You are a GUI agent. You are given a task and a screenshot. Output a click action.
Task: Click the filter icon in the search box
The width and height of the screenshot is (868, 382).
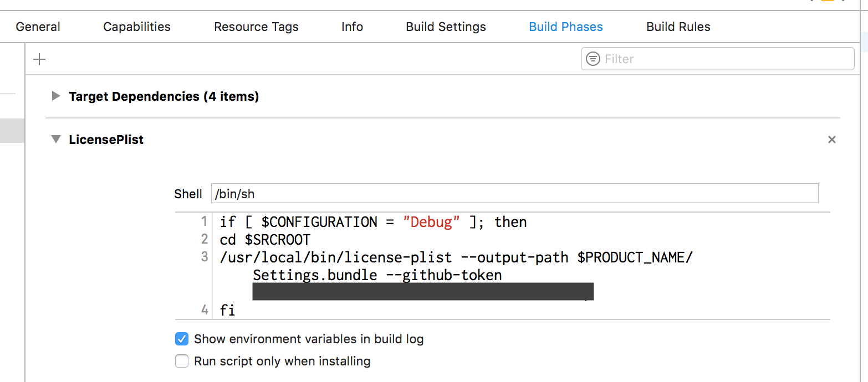(593, 59)
